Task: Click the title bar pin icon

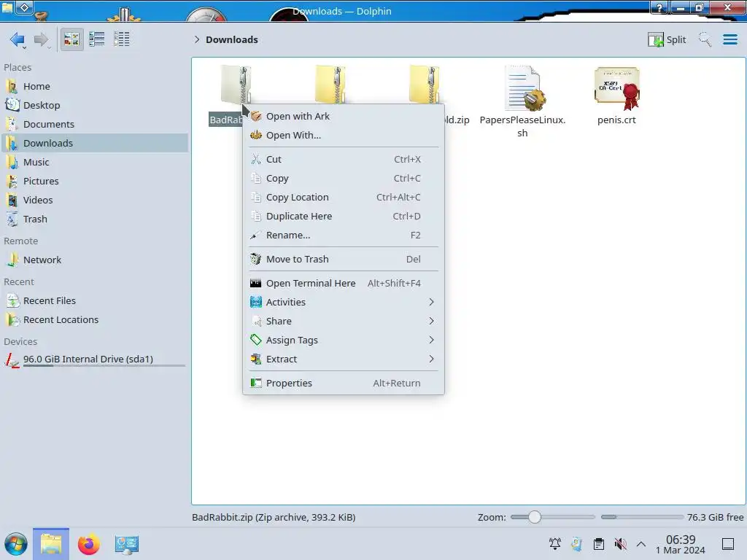Action: click(25, 7)
